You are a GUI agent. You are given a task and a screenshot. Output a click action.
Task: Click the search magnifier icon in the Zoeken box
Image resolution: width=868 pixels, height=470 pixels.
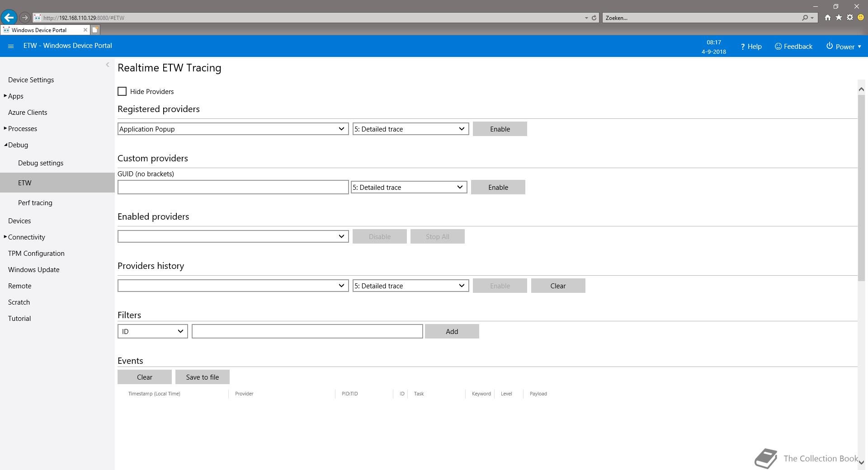tap(805, 18)
